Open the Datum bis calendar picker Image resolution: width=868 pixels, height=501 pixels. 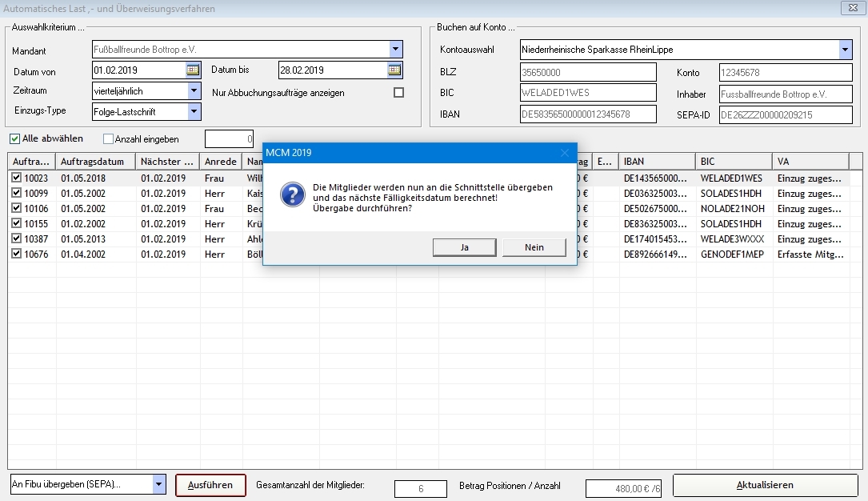[x=394, y=70]
